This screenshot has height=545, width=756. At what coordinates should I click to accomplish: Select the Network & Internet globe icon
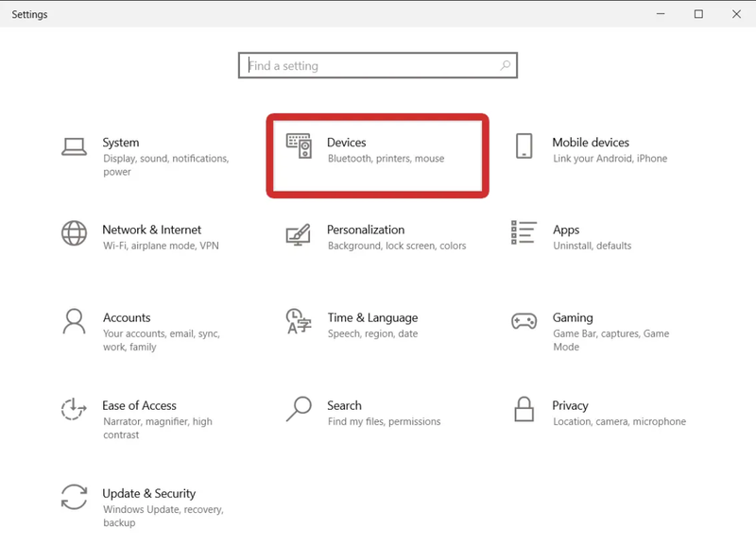coord(74,232)
